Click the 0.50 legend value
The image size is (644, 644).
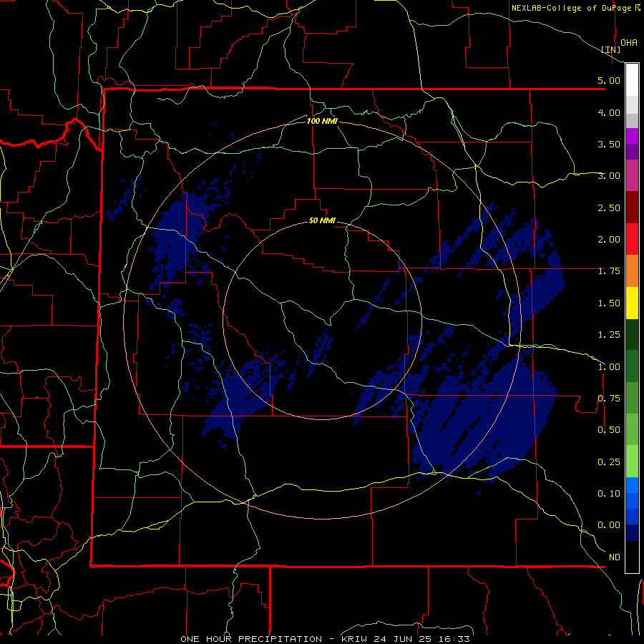click(x=609, y=430)
